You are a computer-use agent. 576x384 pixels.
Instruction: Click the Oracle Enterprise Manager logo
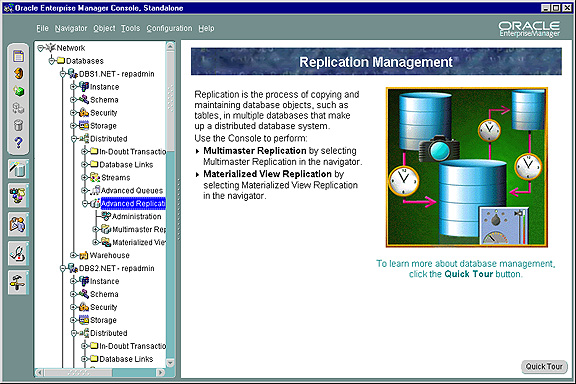[529, 29]
